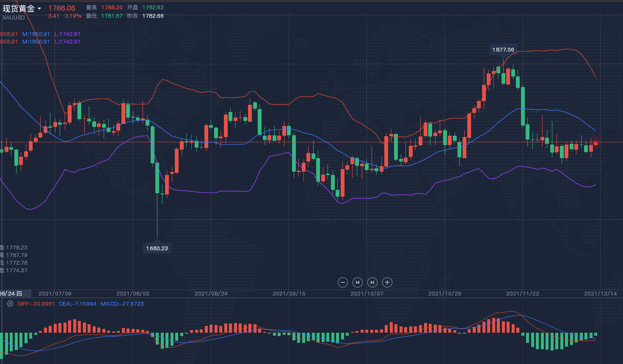Jump to the latest candles using skip-forward icon

point(372,282)
